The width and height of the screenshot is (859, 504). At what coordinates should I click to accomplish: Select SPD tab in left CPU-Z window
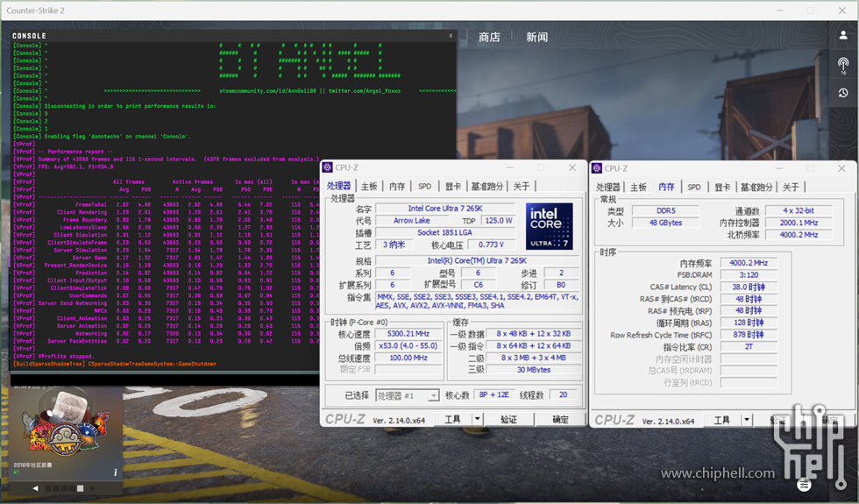point(424,186)
